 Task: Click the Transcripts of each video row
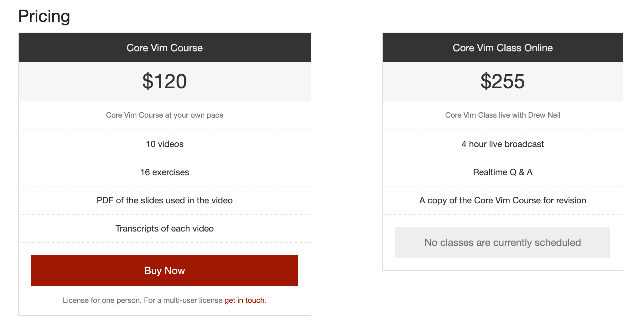(x=164, y=228)
